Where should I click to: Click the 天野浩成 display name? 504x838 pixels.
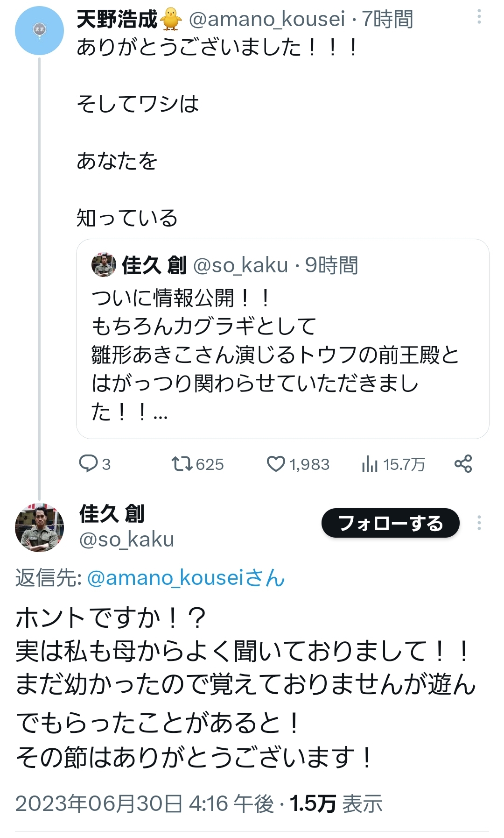117,20
